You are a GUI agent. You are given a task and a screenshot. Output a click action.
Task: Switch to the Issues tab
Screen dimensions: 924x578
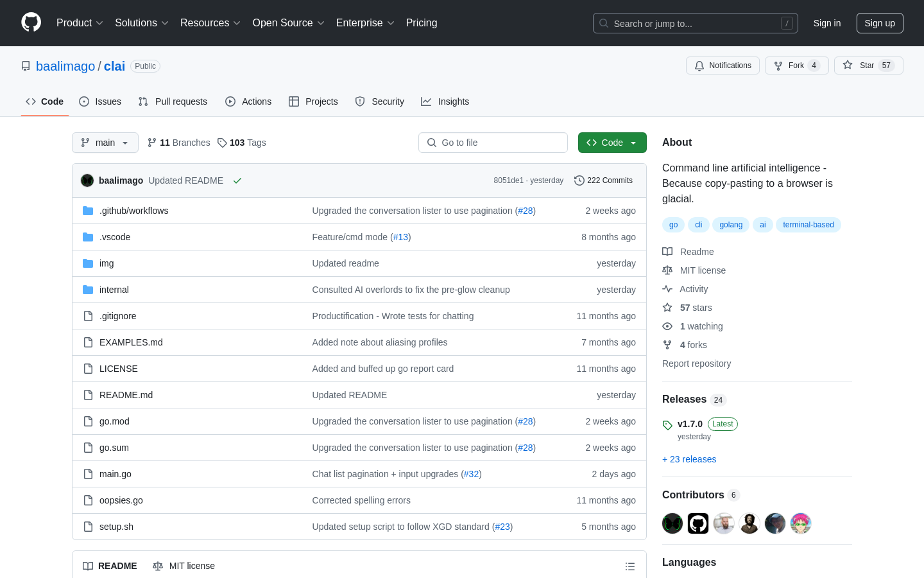(x=100, y=101)
